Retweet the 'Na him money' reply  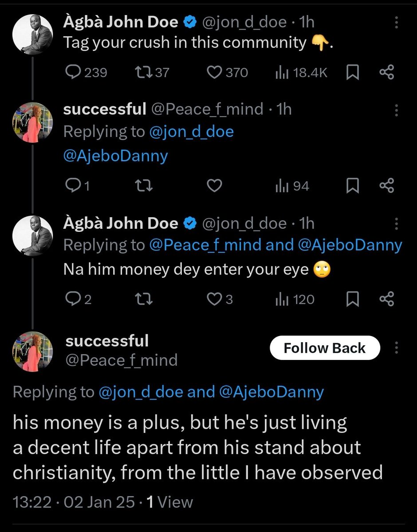point(145,300)
